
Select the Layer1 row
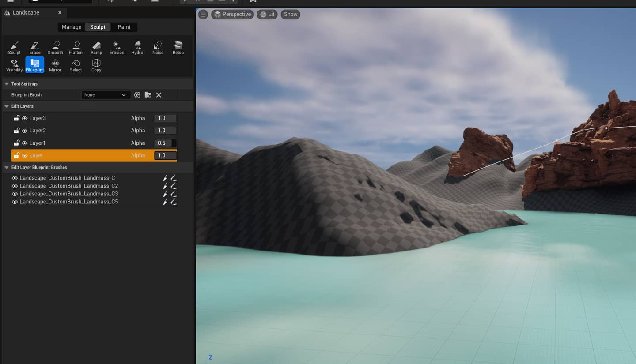[94, 143]
